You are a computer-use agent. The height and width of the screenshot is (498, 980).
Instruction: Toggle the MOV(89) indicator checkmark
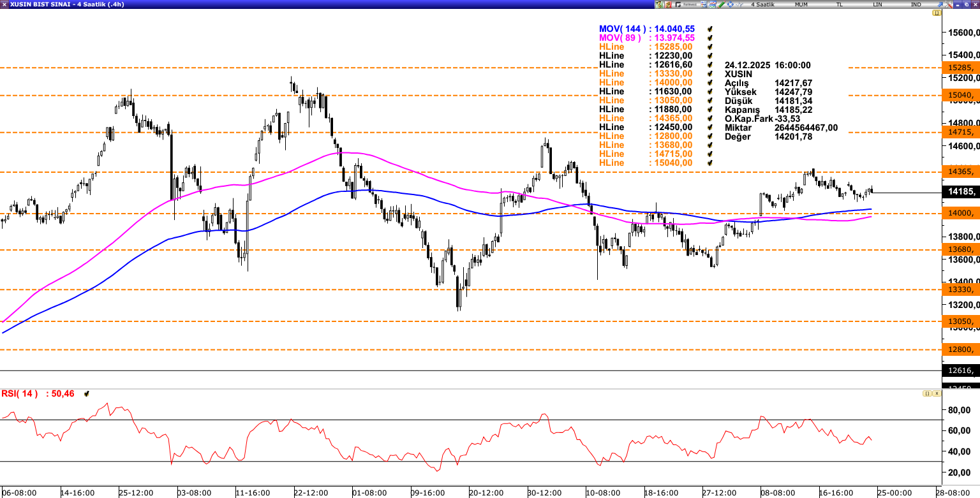pyautogui.click(x=709, y=38)
